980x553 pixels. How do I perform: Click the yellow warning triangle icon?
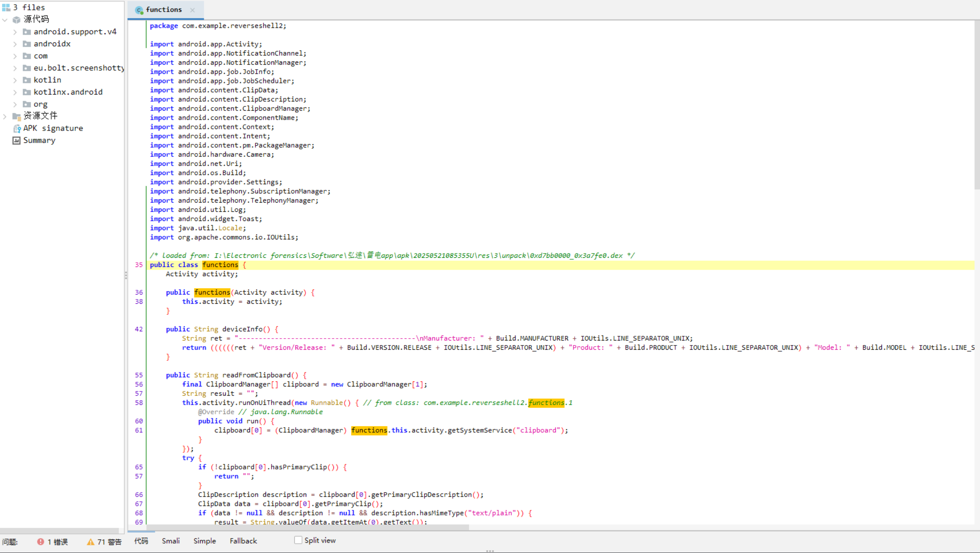click(90, 542)
